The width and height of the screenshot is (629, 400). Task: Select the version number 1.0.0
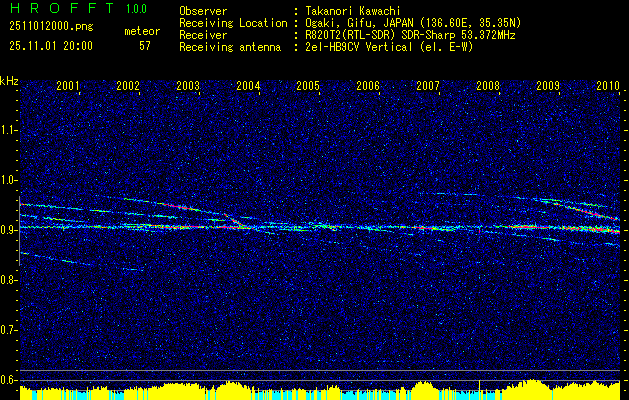pyautogui.click(x=136, y=8)
